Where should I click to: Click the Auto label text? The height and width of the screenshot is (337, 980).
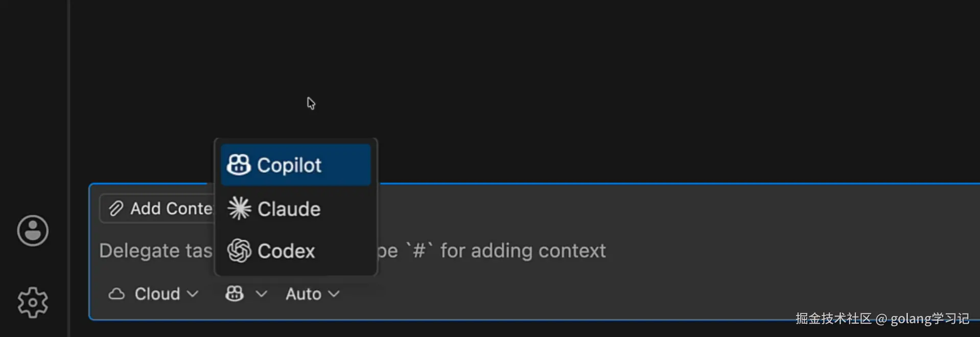click(304, 294)
